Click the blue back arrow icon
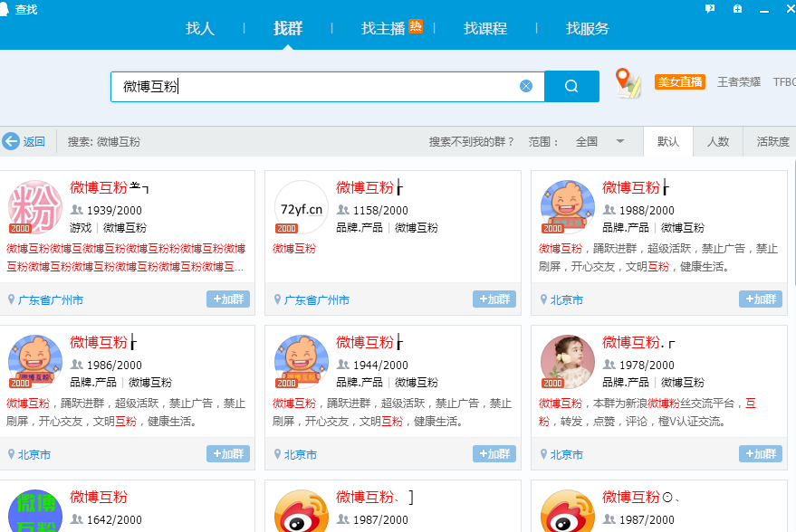Screen dimensions: 796x532 coord(11,141)
